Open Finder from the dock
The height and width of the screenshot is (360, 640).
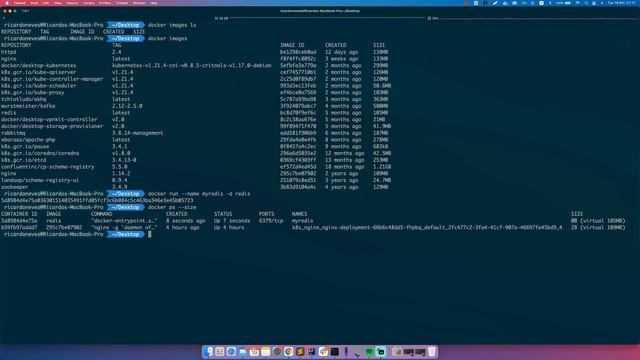[x=209, y=351]
